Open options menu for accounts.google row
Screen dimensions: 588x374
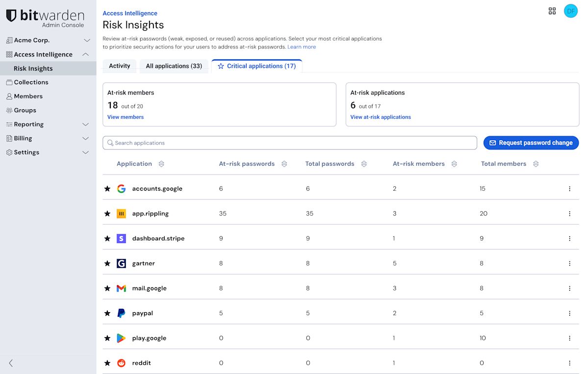click(569, 189)
